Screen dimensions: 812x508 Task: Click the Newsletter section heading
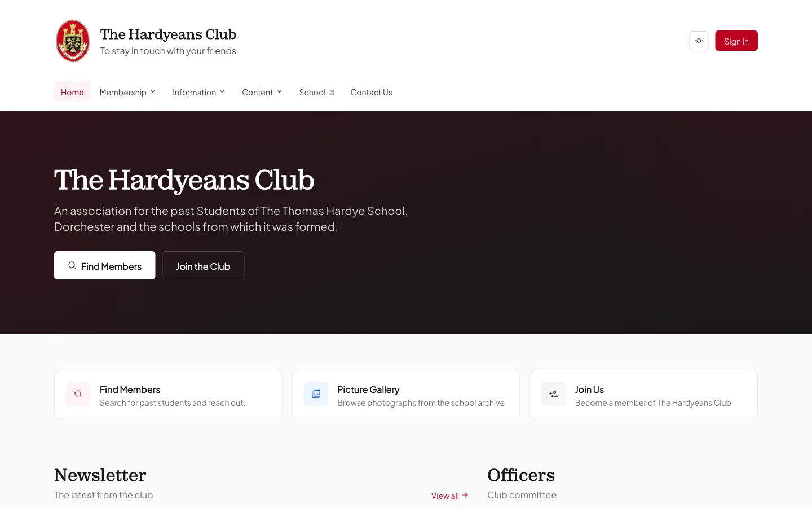coord(100,475)
